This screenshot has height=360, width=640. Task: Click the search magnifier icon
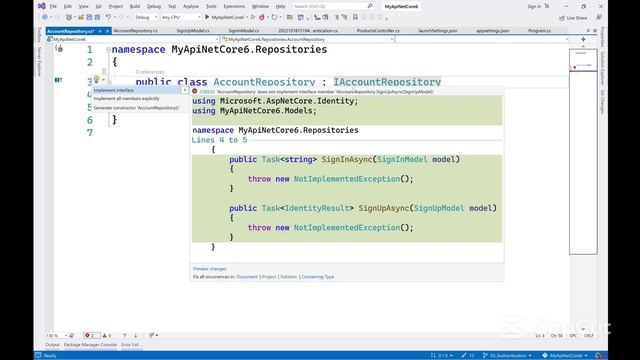370,6
